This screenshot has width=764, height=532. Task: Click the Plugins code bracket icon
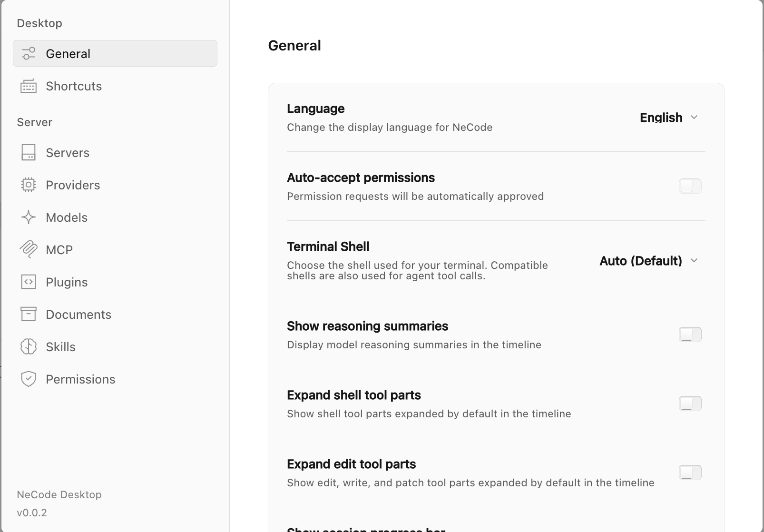(x=29, y=282)
